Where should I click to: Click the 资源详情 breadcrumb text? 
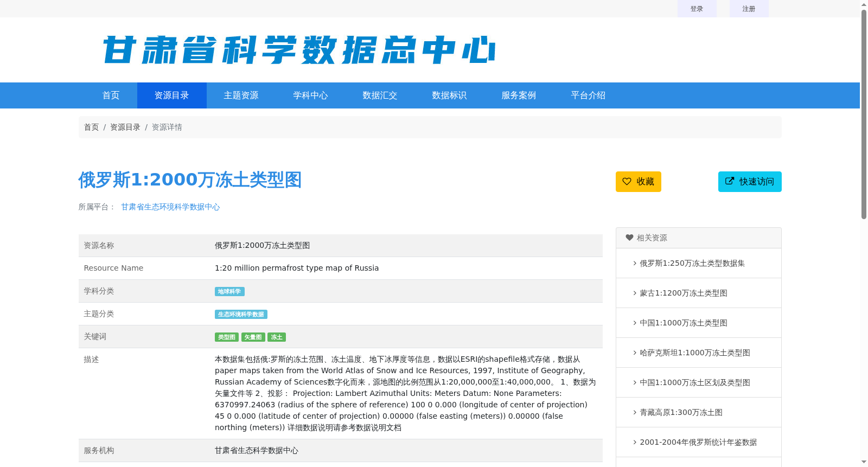tap(167, 127)
